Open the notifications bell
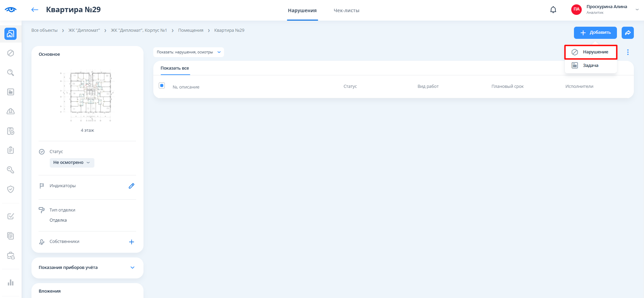644x298 pixels. click(x=553, y=10)
